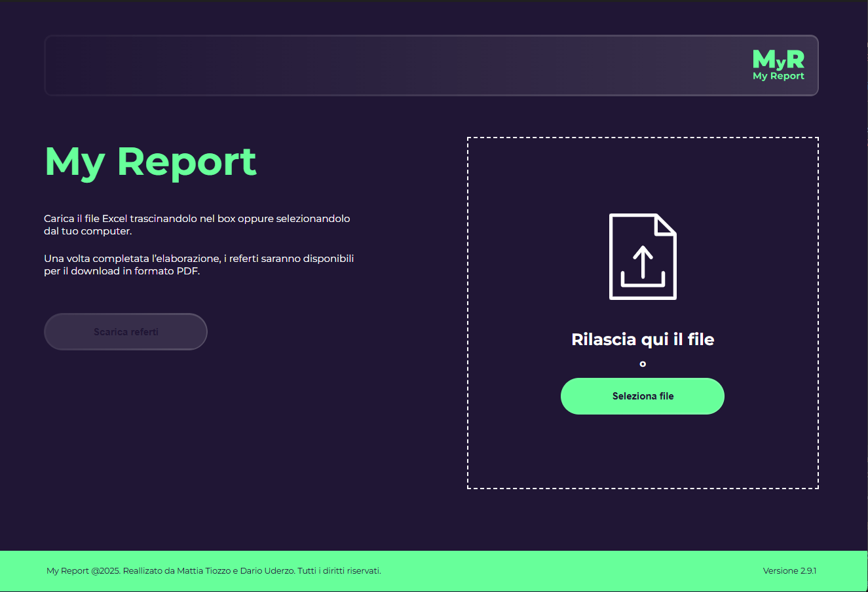Click the paragraph starting 'Carica il file Excel'
Screen dimensions: 868x592
(x=197, y=225)
